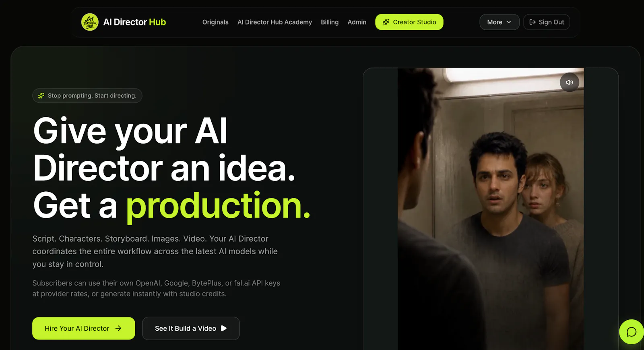Image resolution: width=644 pixels, height=350 pixels.
Task: Click the 'Stop prompting. Start directing.' badge
Action: pos(87,95)
